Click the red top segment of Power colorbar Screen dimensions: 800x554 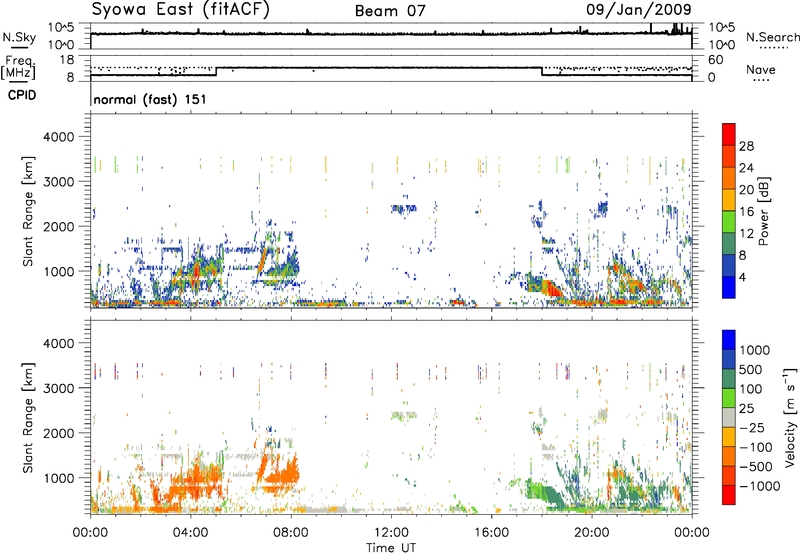[x=729, y=134]
